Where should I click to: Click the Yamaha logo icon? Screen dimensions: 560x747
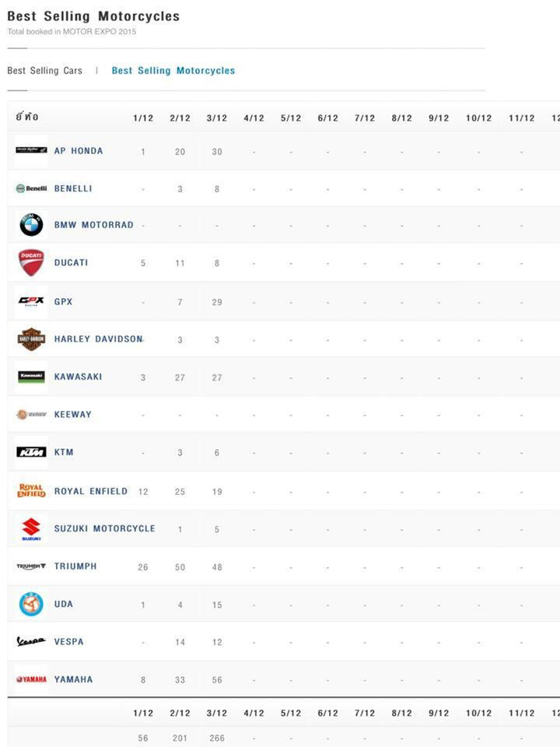(x=31, y=679)
